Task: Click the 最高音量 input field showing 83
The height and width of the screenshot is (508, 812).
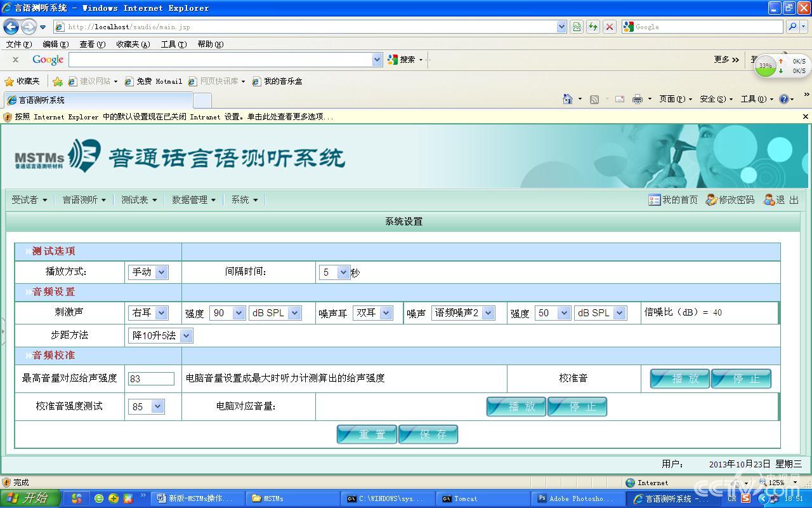Action: point(151,378)
